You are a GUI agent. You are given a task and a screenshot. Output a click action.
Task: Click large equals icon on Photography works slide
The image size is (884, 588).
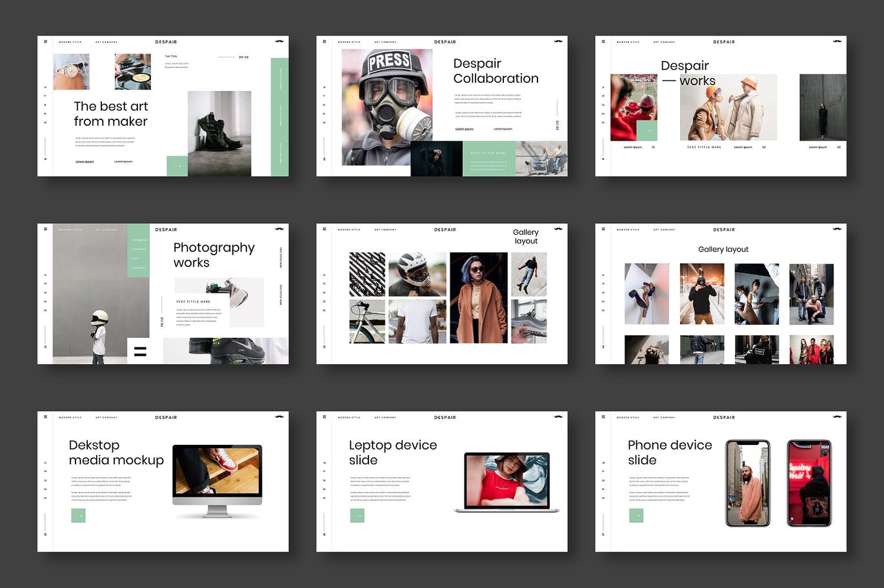click(x=140, y=351)
